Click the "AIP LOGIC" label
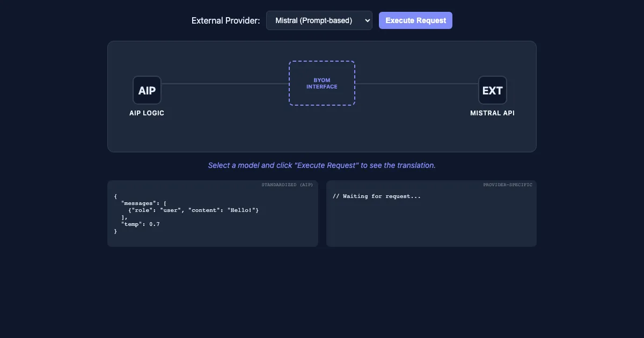This screenshot has width=644, height=338. pyautogui.click(x=147, y=113)
